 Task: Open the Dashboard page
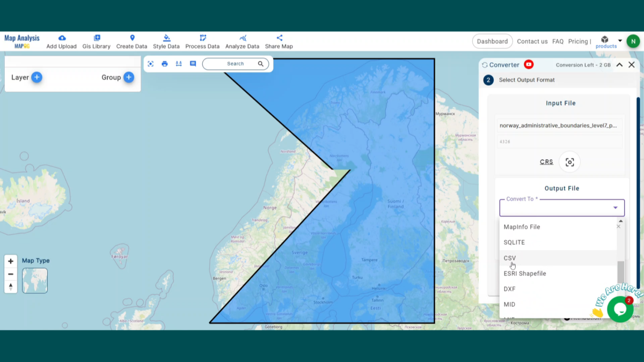(x=492, y=41)
